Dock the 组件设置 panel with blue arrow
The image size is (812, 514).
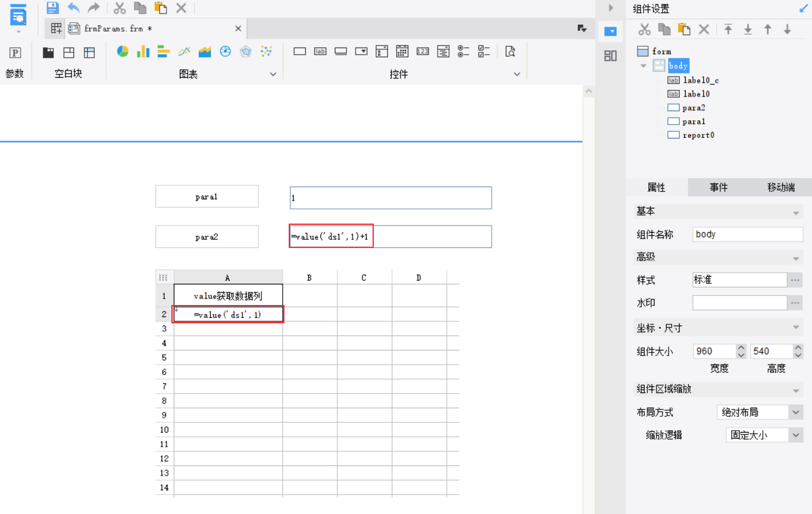803,9
